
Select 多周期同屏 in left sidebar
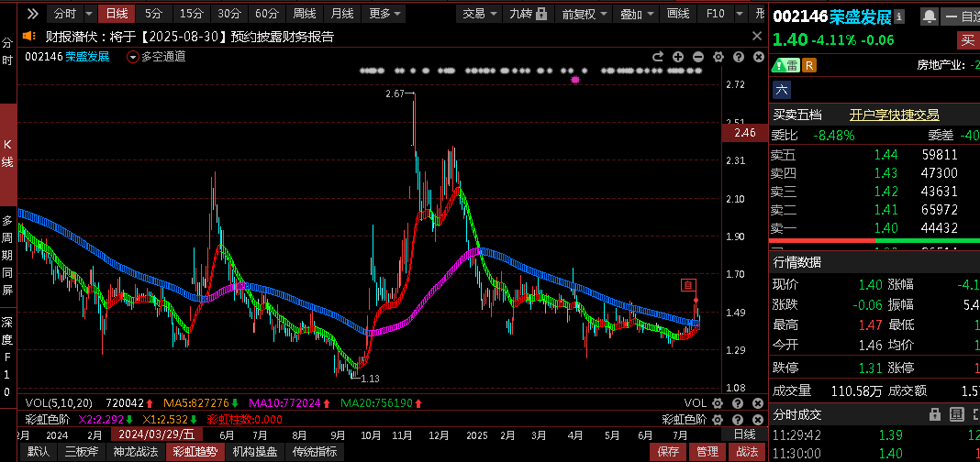point(7,256)
